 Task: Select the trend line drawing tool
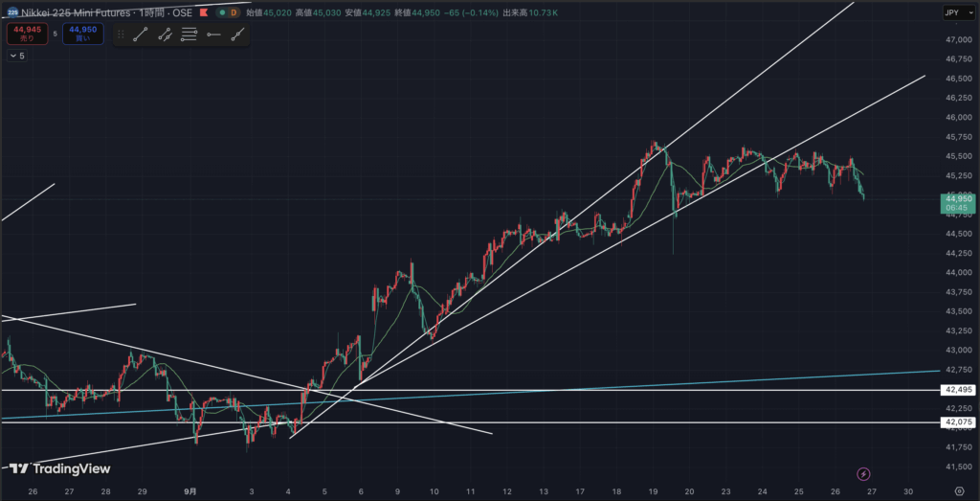[141, 34]
